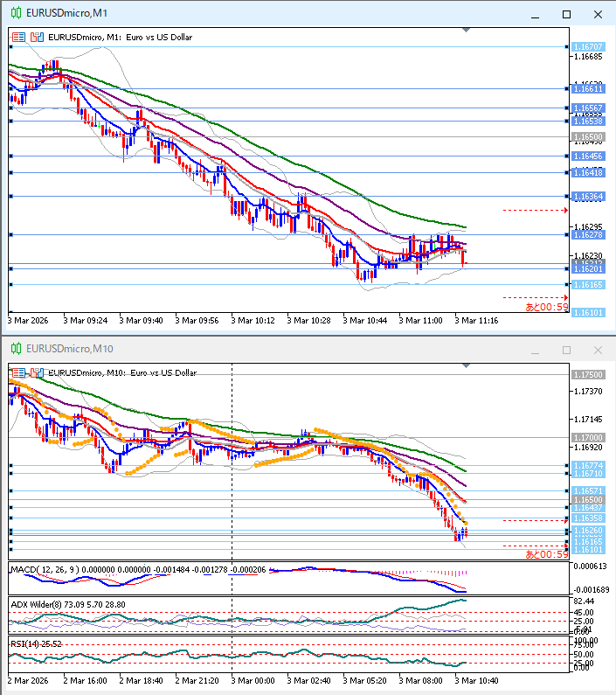
Task: Maximize the EURUSDmicro,M1 chart window
Action: point(566,14)
